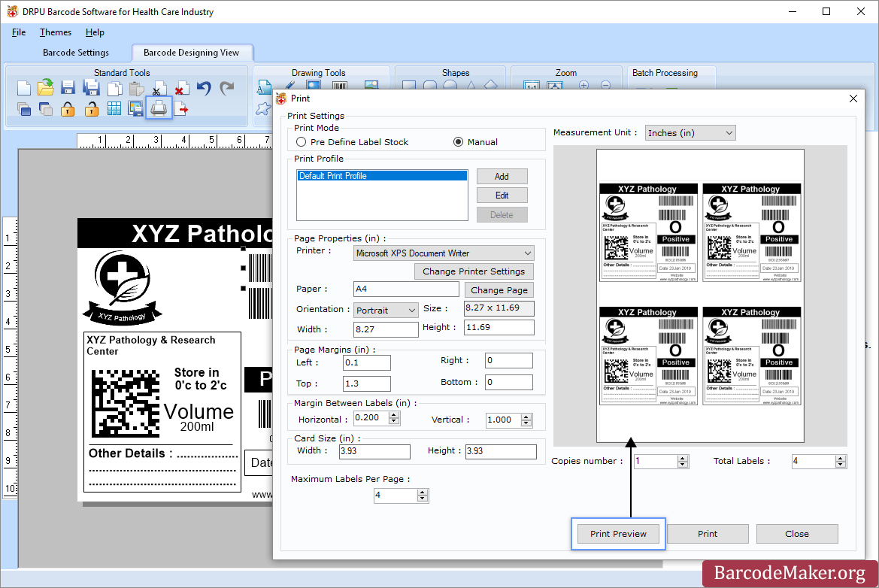Increase Horizontal margin with up arrow
Screen dimensions: 879x588
394,415
